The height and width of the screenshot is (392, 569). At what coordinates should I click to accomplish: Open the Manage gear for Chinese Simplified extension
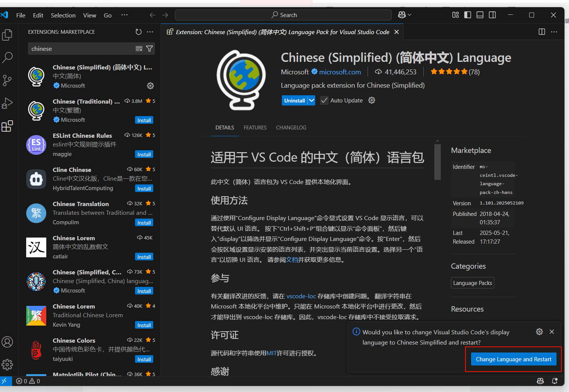tap(150, 86)
